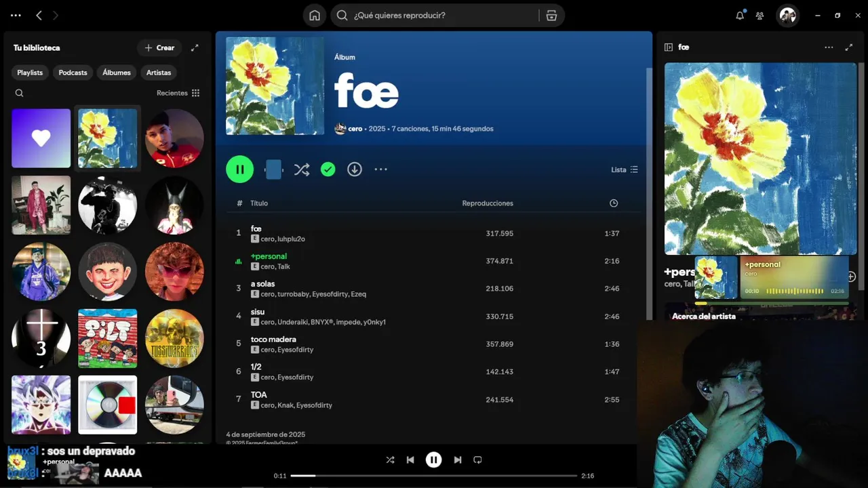Expand Tu biblioteca with arrows icon
Viewport: 868px width, 488px height.
pyautogui.click(x=195, y=47)
